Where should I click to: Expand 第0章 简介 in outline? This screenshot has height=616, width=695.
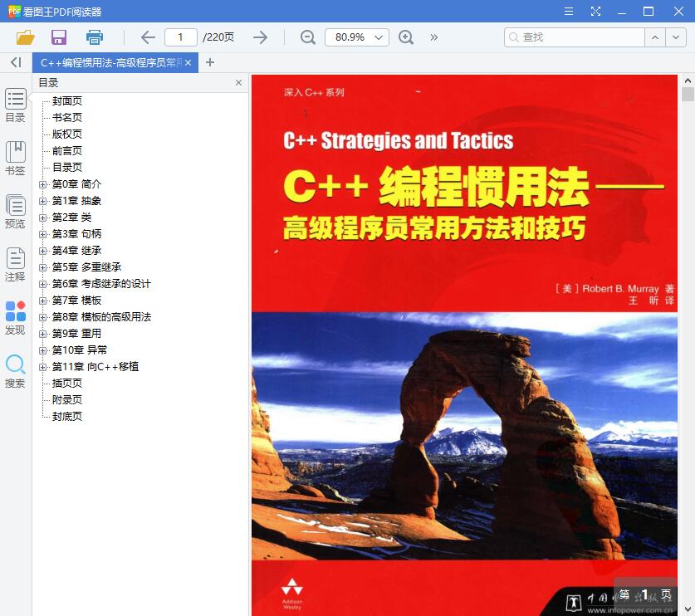pyautogui.click(x=42, y=184)
